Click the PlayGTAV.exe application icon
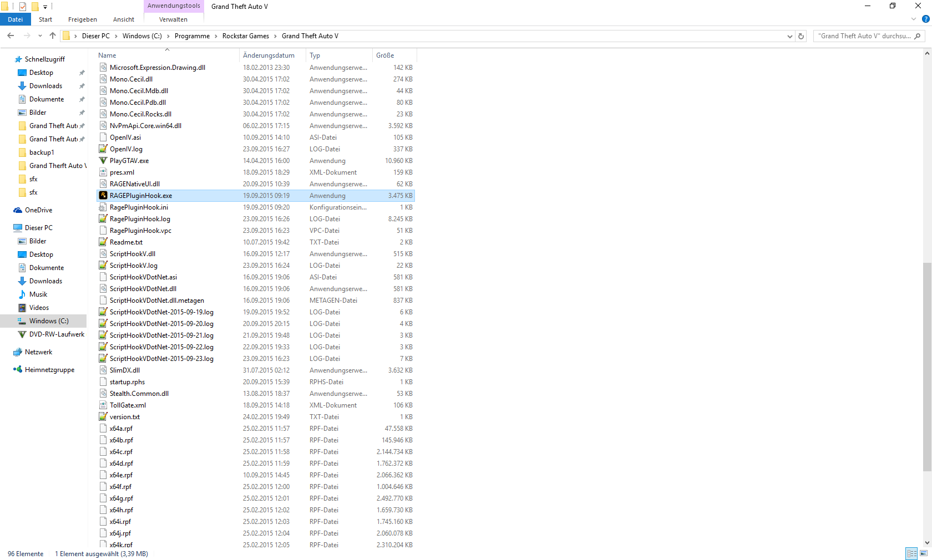Screen dimensions: 932x560 pyautogui.click(x=103, y=161)
